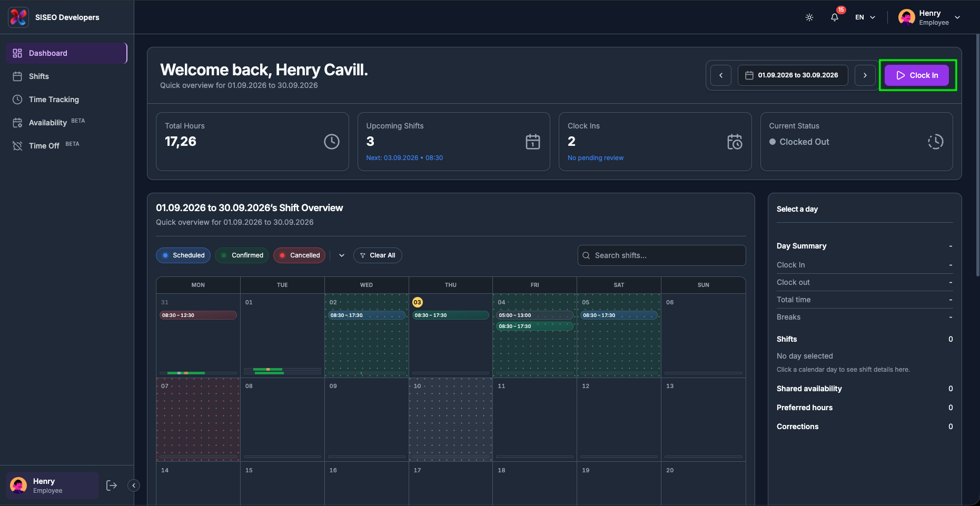Click the Shifts calendar icon in sidebar
Screen dimensions: 980x506
tap(17, 76)
